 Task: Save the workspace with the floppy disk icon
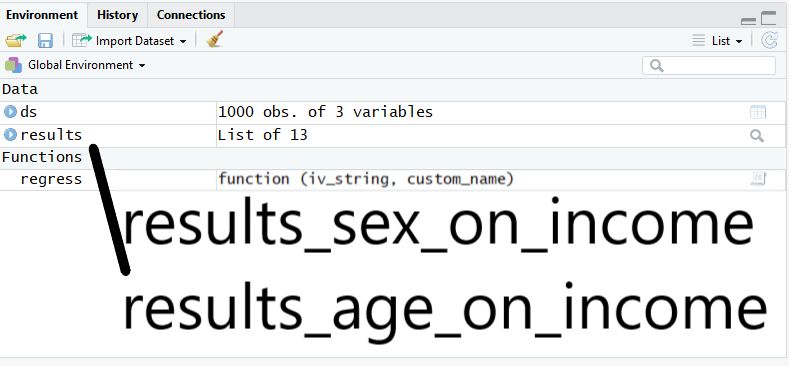[45, 41]
